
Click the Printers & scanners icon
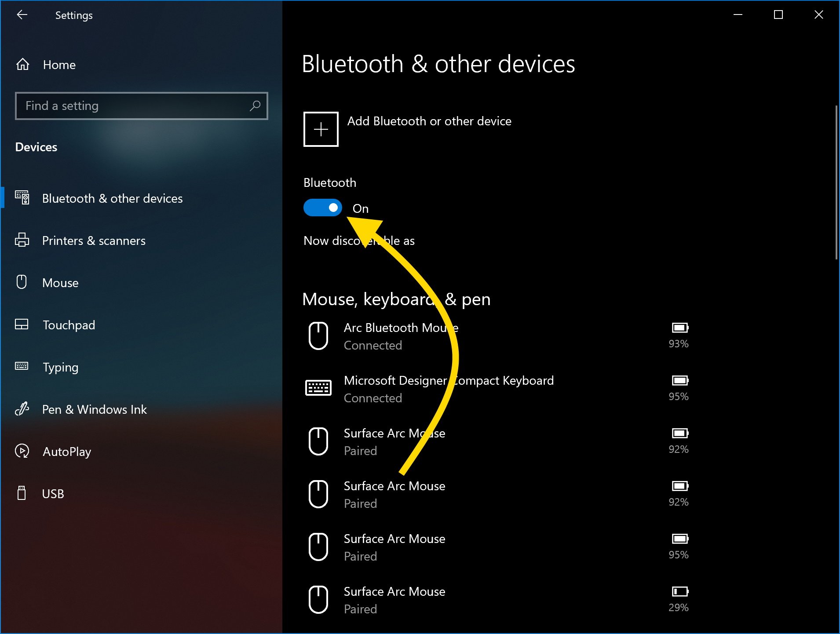[22, 240]
